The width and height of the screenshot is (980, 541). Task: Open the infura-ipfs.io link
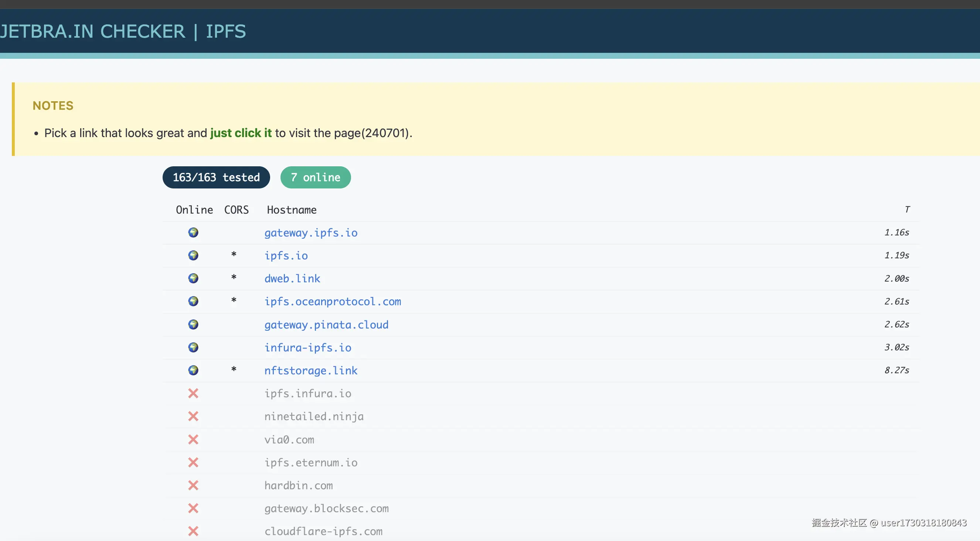point(308,348)
